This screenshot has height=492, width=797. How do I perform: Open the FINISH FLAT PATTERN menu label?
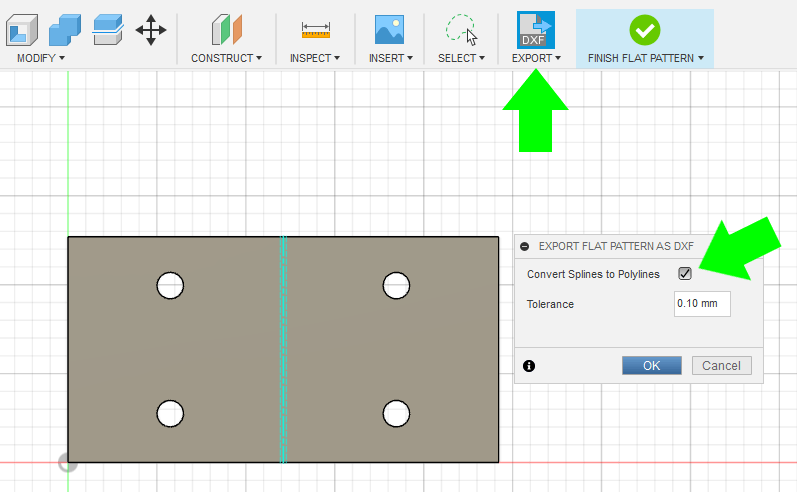pos(645,58)
